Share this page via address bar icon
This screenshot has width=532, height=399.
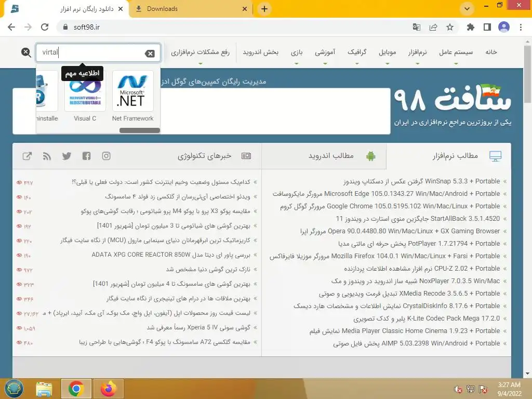pyautogui.click(x=433, y=27)
